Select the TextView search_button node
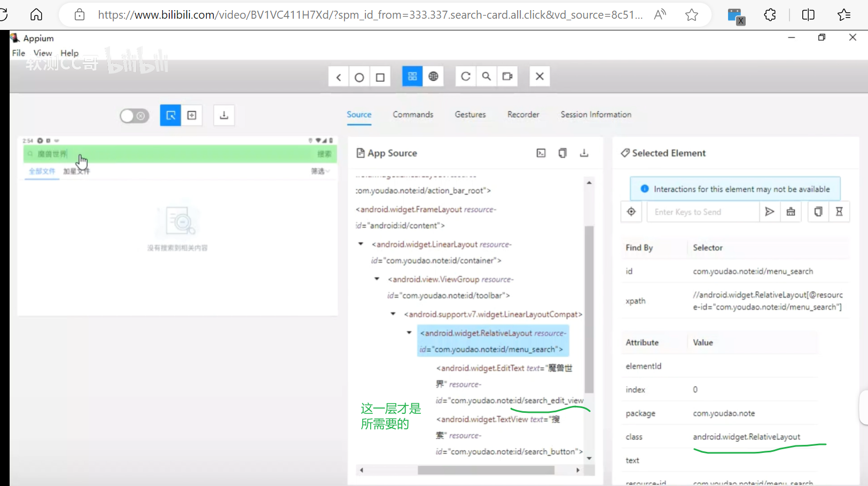868x486 pixels. click(x=509, y=435)
